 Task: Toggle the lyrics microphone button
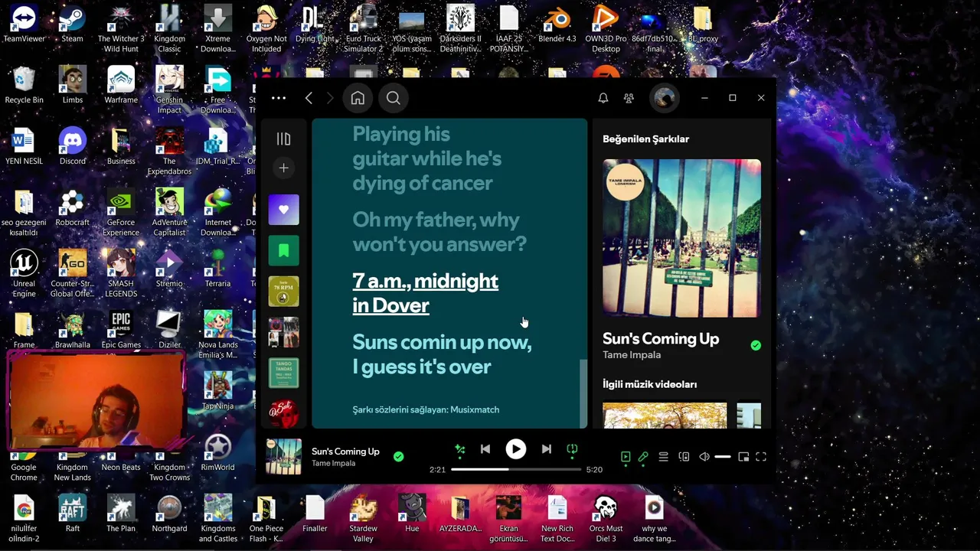[643, 457]
